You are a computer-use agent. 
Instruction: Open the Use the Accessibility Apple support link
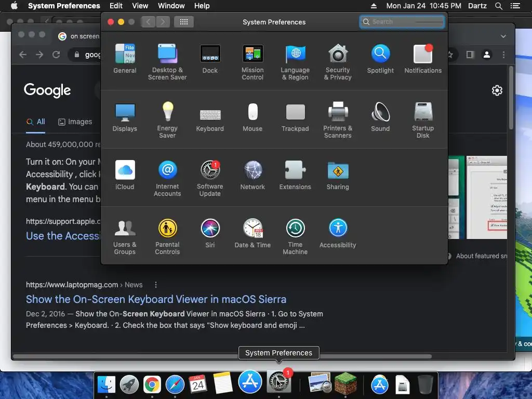(63, 236)
